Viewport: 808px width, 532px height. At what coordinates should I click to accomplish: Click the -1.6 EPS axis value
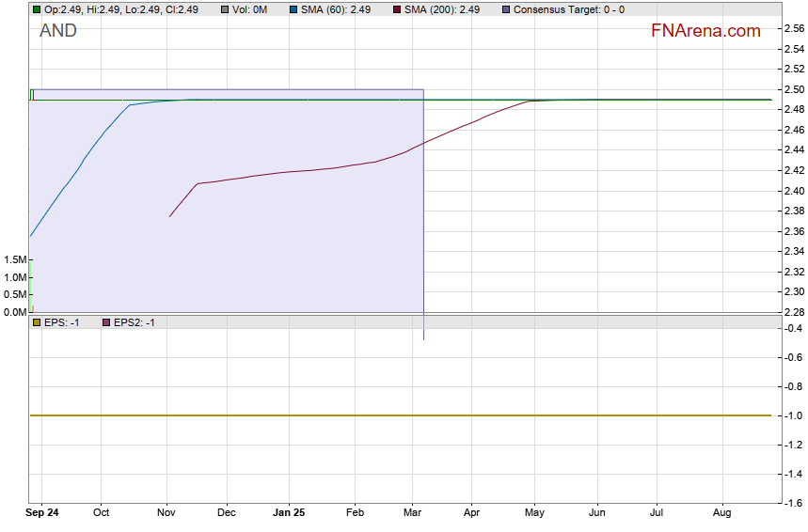click(793, 504)
